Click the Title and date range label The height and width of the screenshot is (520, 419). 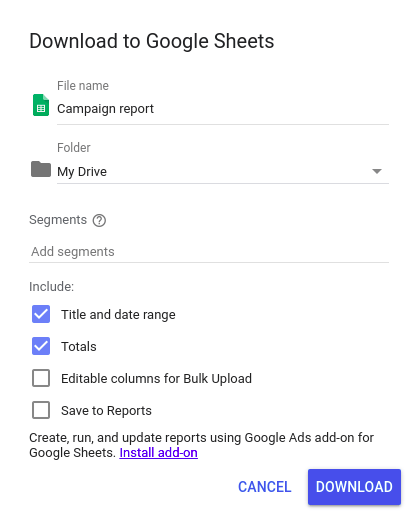click(118, 314)
